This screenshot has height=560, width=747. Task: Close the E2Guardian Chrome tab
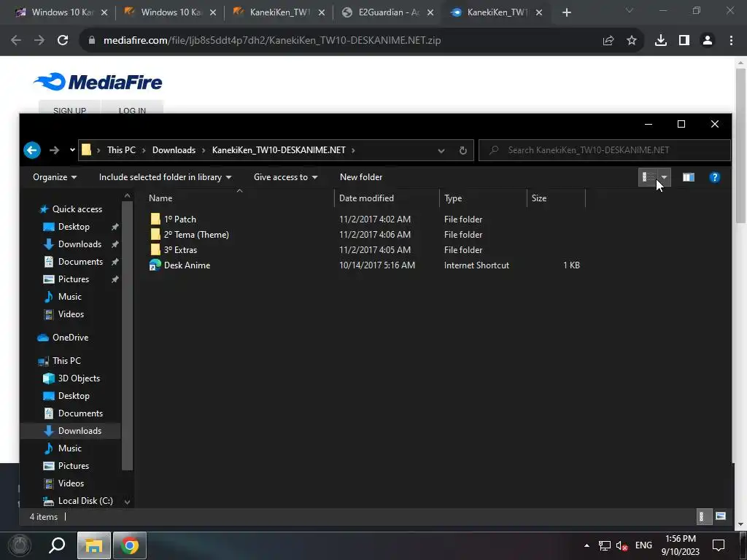click(x=430, y=13)
